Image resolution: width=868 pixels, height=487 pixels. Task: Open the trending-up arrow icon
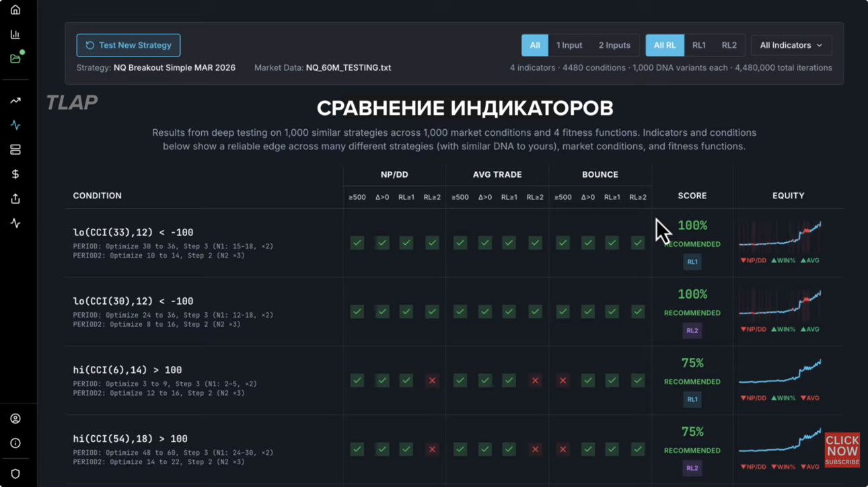15,101
